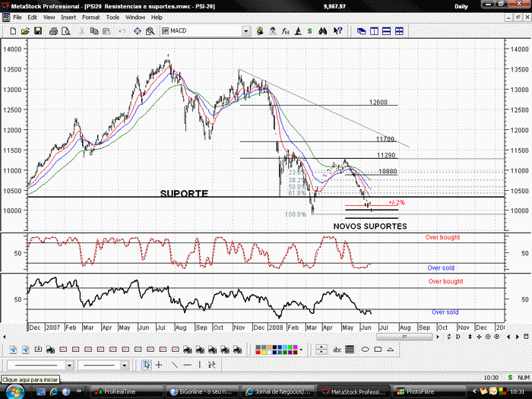Pick the yellow color swatch

(263, 352)
